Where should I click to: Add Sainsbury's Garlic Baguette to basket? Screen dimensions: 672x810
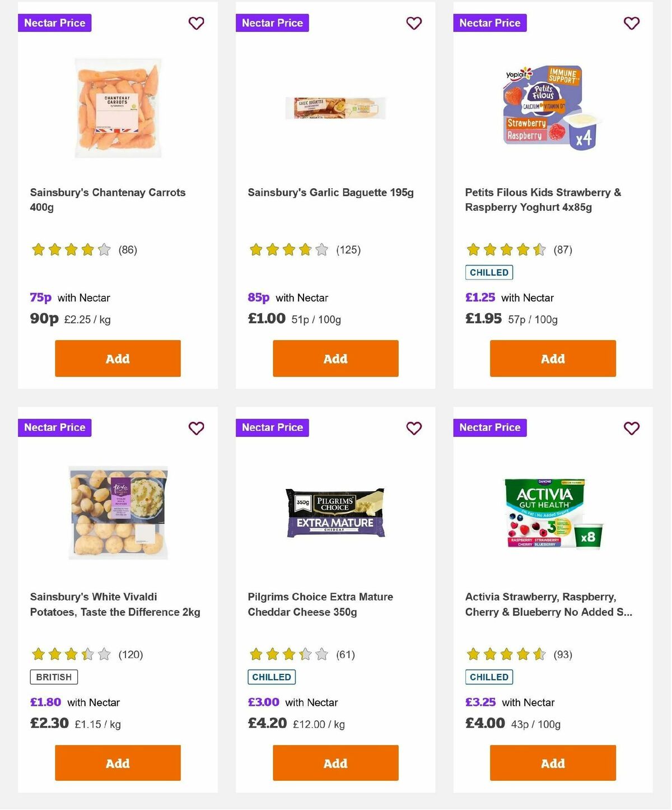(335, 358)
